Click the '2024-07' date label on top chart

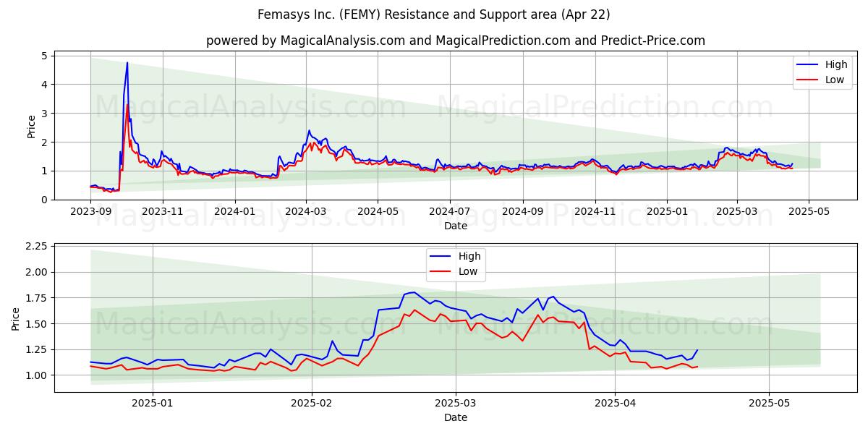[451, 212]
